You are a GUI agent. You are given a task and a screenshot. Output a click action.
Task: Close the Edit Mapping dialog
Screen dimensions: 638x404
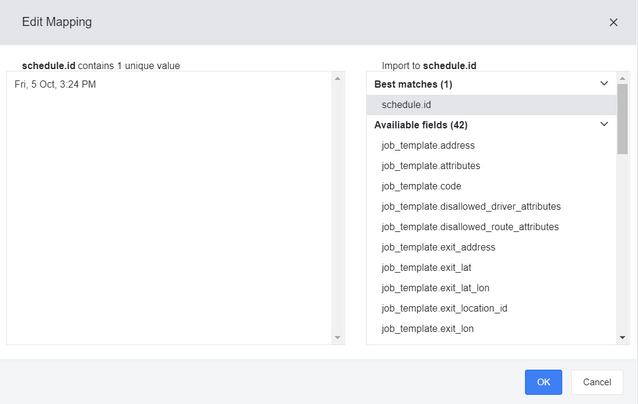coord(613,22)
